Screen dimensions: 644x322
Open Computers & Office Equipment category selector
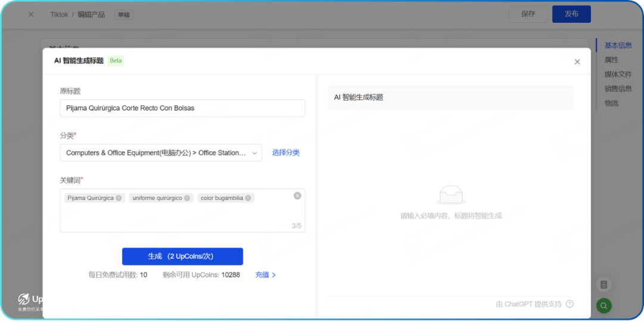156,153
